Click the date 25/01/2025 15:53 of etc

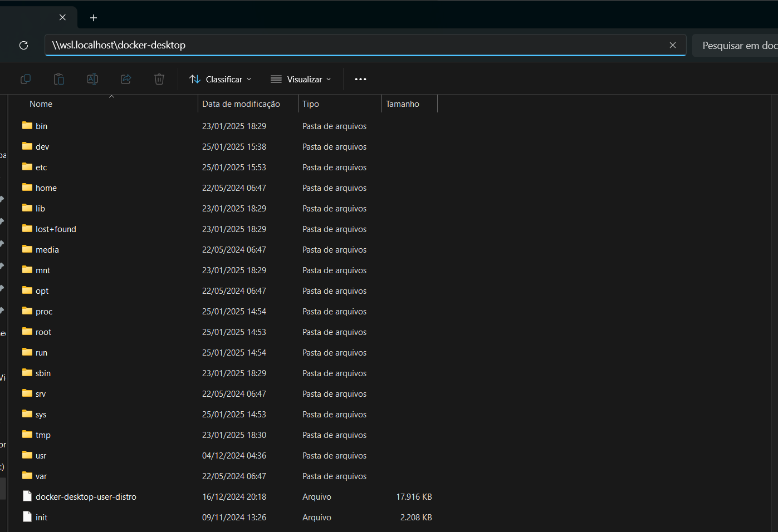point(234,168)
